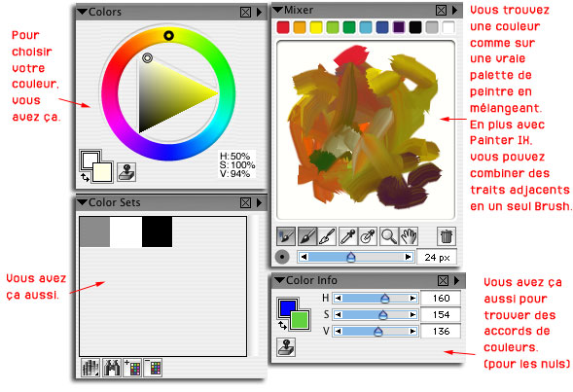Select the Pan hand tool in Mixer
Image resolution: width=573 pixels, height=392 pixels.
[409, 236]
